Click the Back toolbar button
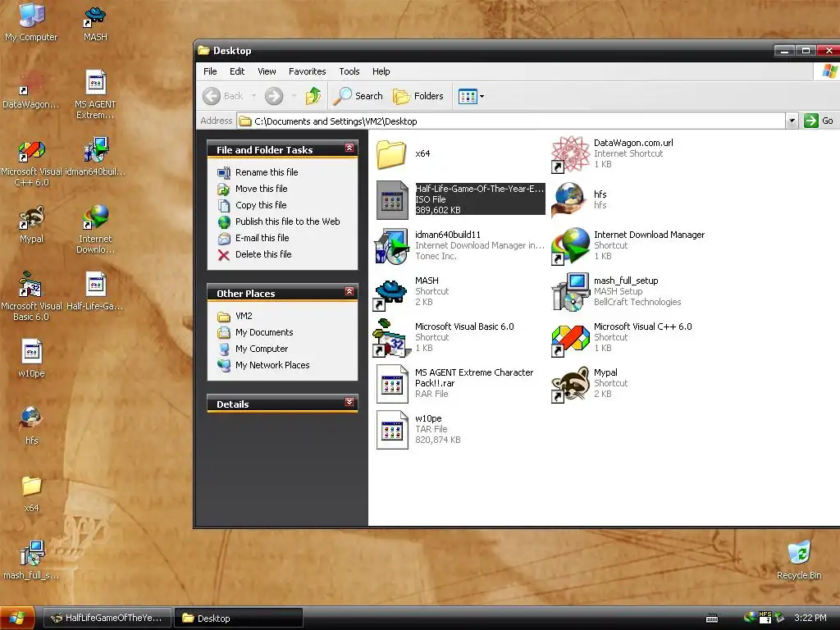This screenshot has width=840, height=630. pos(223,97)
